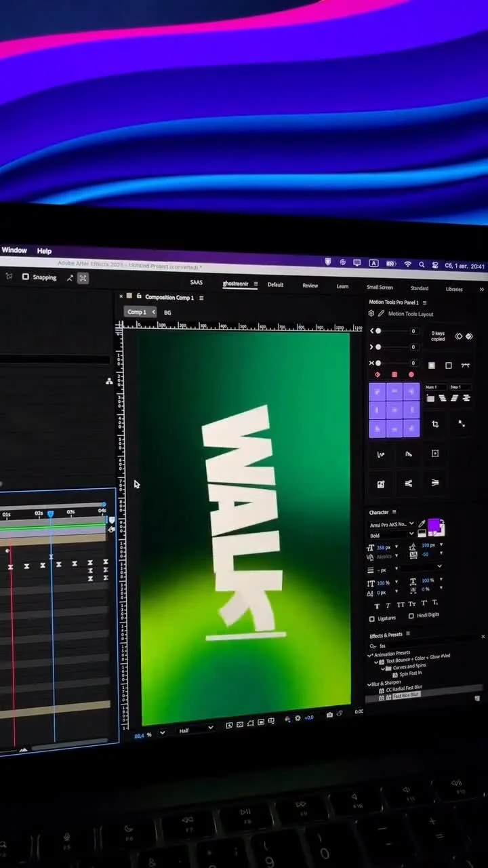Switch to the Learn workspace

[x=342, y=286]
